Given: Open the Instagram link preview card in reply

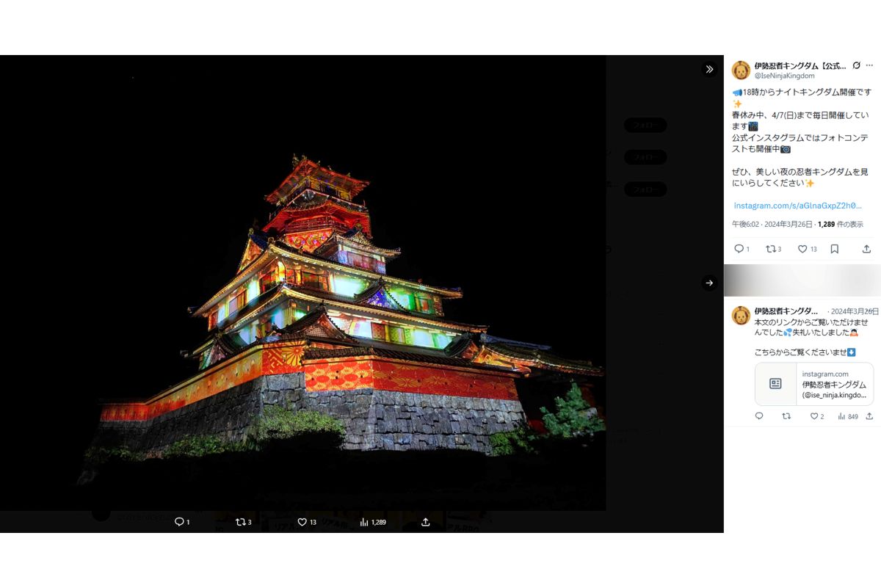Looking at the screenshot, I should click(813, 384).
